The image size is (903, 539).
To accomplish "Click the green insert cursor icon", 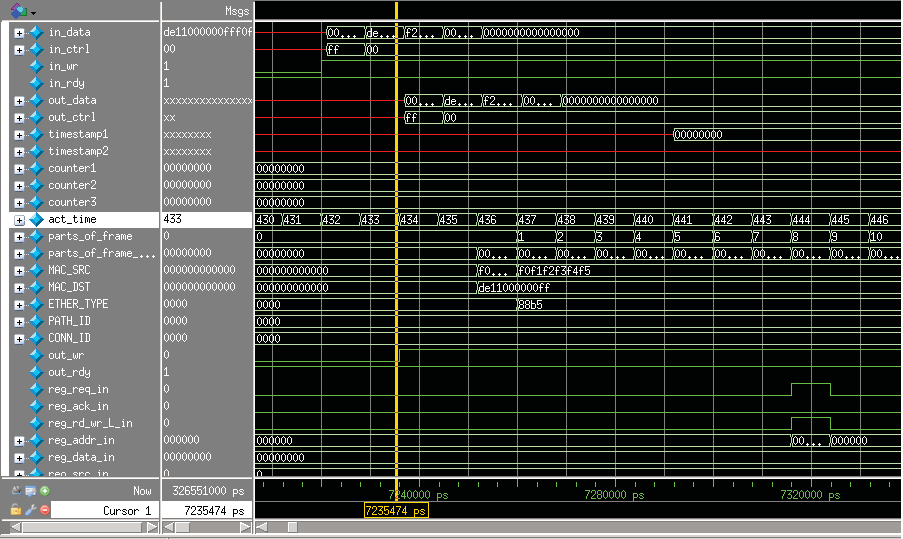I will [x=45, y=491].
